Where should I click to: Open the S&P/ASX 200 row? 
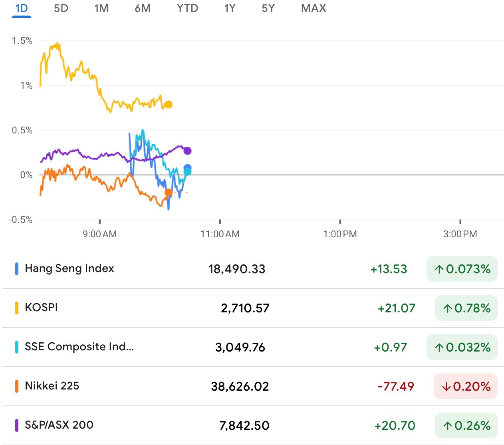pyautogui.click(x=253, y=425)
